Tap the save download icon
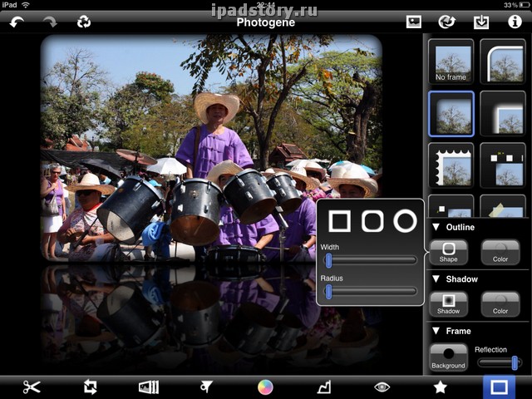The width and height of the screenshot is (532, 399). point(481,22)
